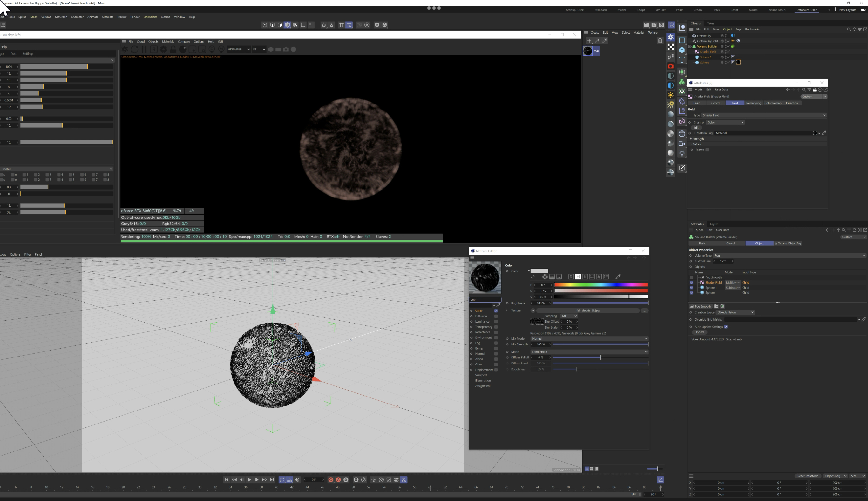Screen dimensions: 868x501
Task: Uncheck Auto Update Settings checkbox
Action: [726, 327]
